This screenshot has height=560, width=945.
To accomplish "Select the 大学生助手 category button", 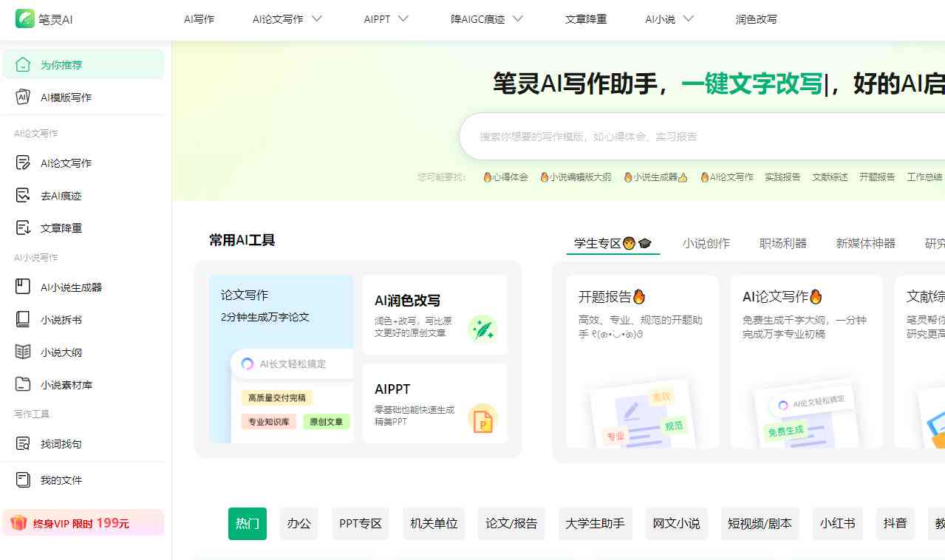I will 595,524.
